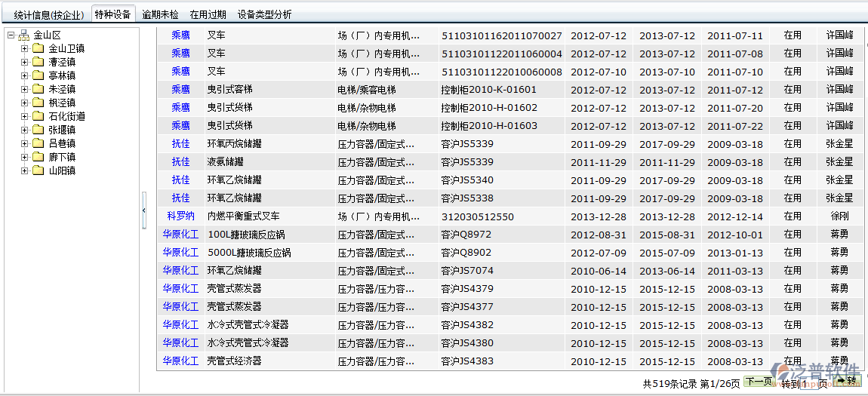This screenshot has width=868, height=396.
Task: Expand the 朱泾镇 tree node
Action: coord(24,89)
